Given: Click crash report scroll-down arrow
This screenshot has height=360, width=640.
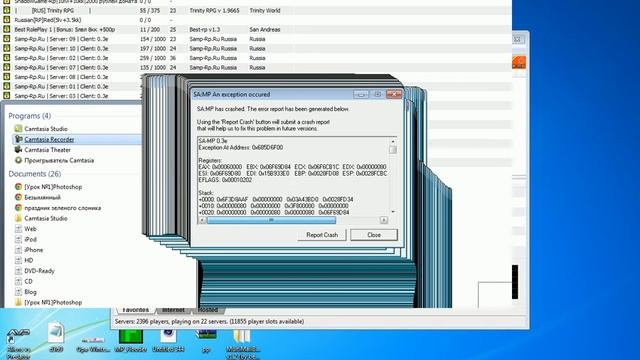Looking at the screenshot, I should click(393, 212).
